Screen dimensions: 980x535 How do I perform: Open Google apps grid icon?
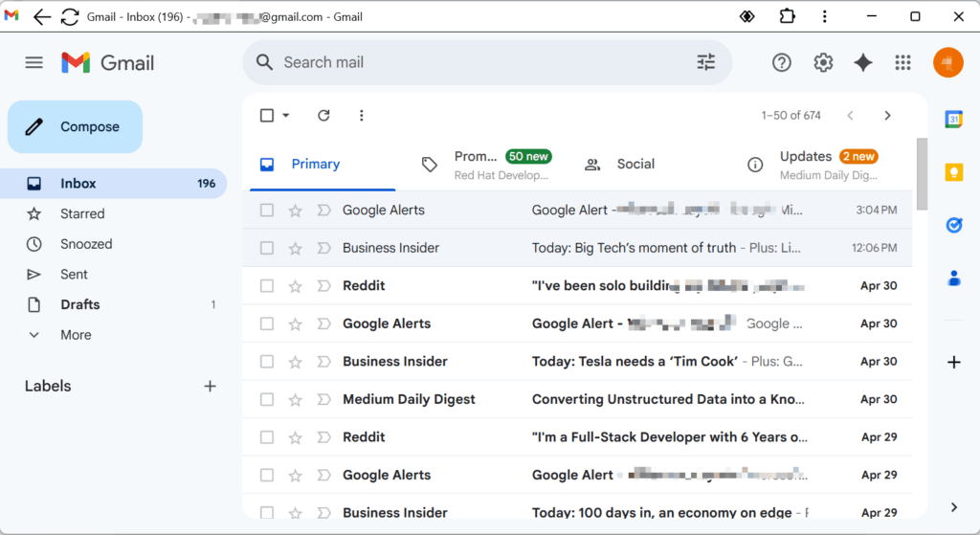pos(902,62)
